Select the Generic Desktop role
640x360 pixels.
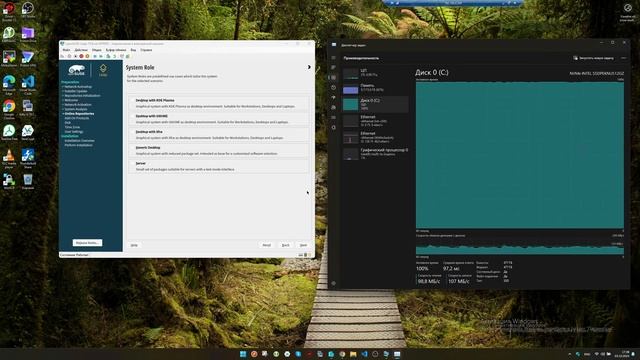click(x=219, y=151)
